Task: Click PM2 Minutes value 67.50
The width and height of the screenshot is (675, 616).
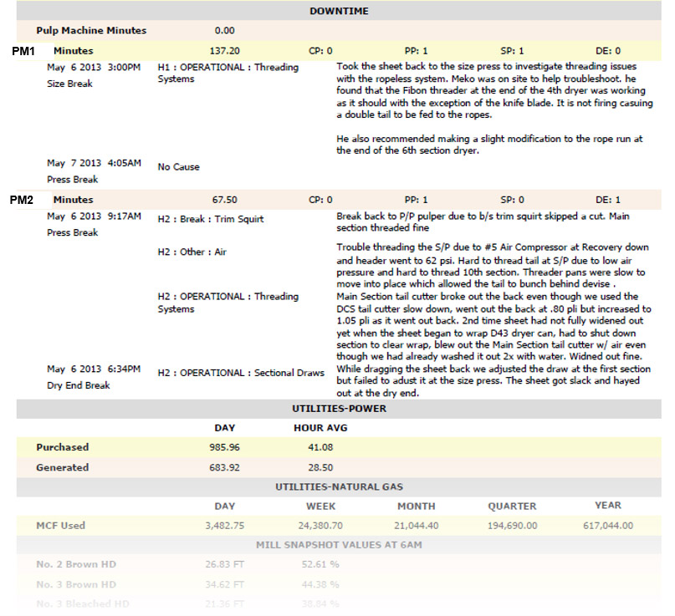Action: point(224,200)
